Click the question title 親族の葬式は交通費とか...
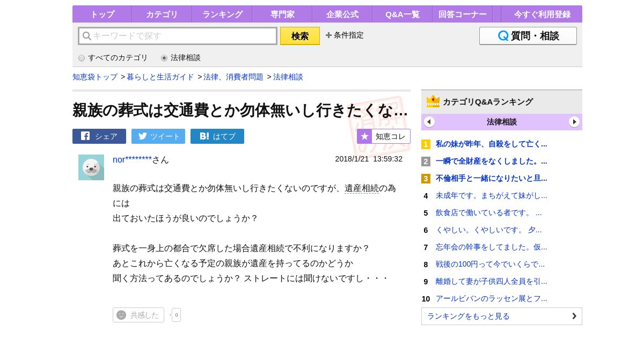The height and width of the screenshot is (338, 644). 240,110
